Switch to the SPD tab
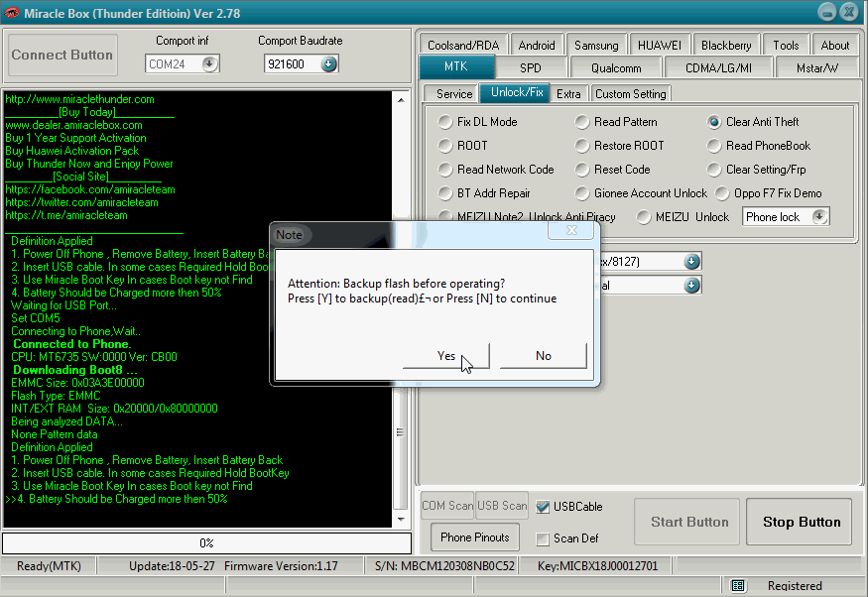868x597 pixels. (531, 67)
